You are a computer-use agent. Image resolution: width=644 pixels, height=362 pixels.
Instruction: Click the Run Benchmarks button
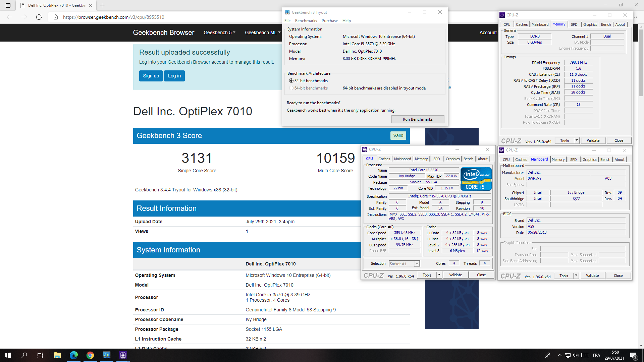[418, 119]
